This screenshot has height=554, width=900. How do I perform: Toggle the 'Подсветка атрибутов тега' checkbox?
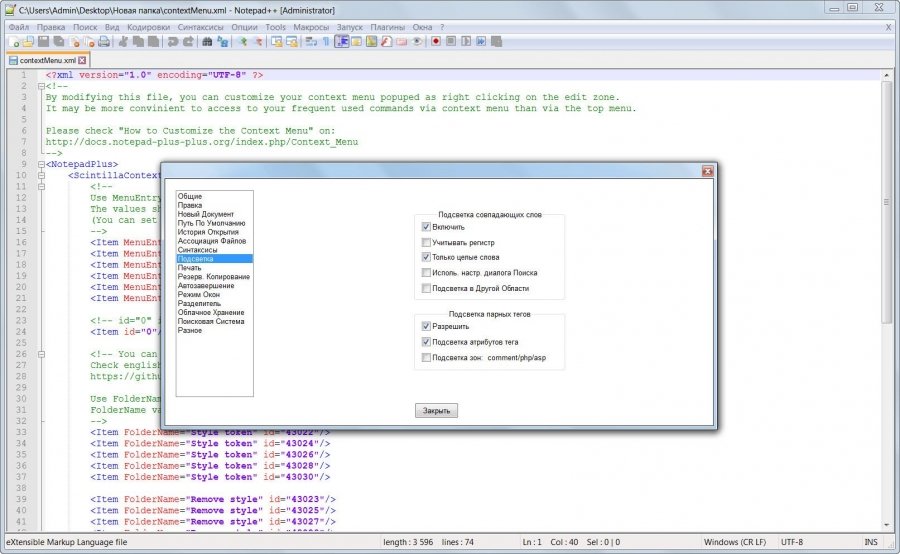pyautogui.click(x=426, y=342)
